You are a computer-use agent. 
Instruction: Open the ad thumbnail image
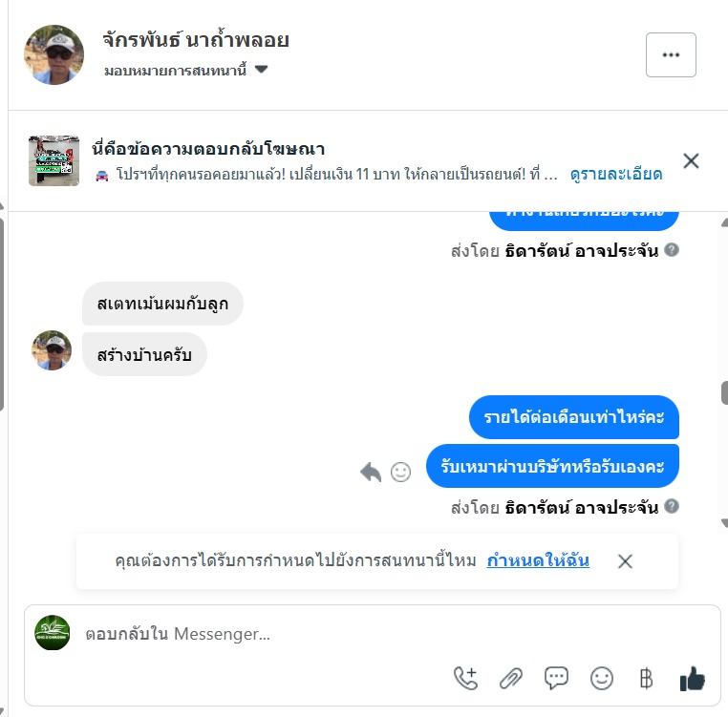pos(54,160)
